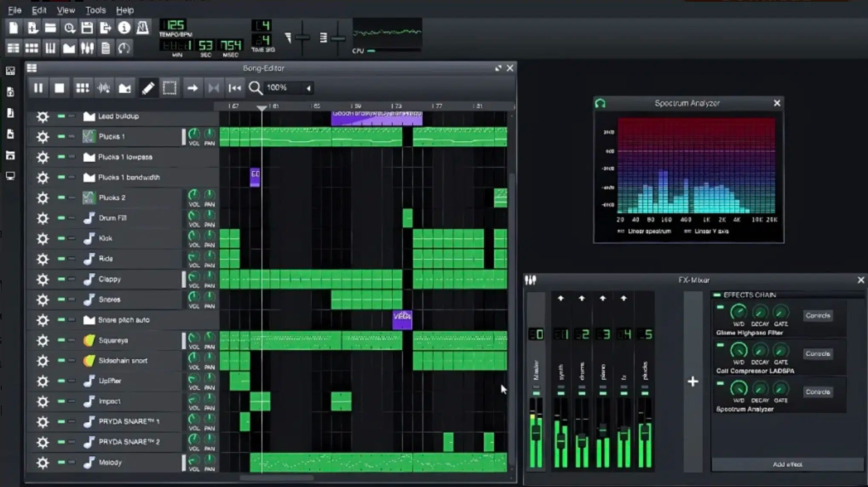Open gear menu for Kick track

click(43, 238)
